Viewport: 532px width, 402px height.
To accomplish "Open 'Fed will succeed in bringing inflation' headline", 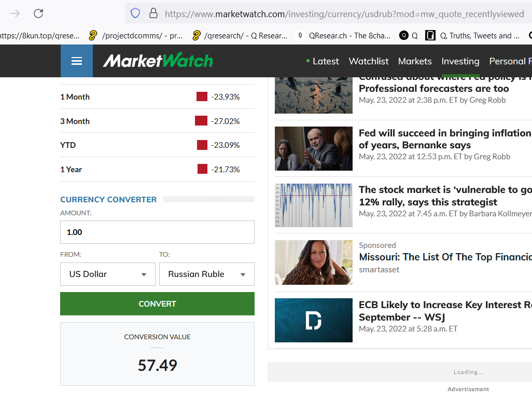I will (445, 139).
